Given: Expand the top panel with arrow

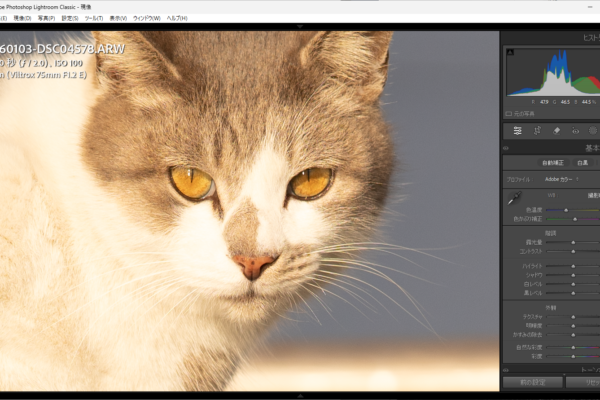Looking at the screenshot, I should (x=299, y=27).
